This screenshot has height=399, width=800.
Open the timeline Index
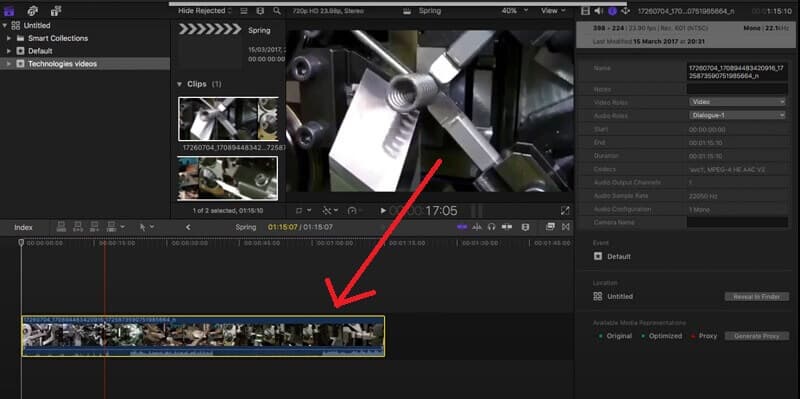point(23,228)
